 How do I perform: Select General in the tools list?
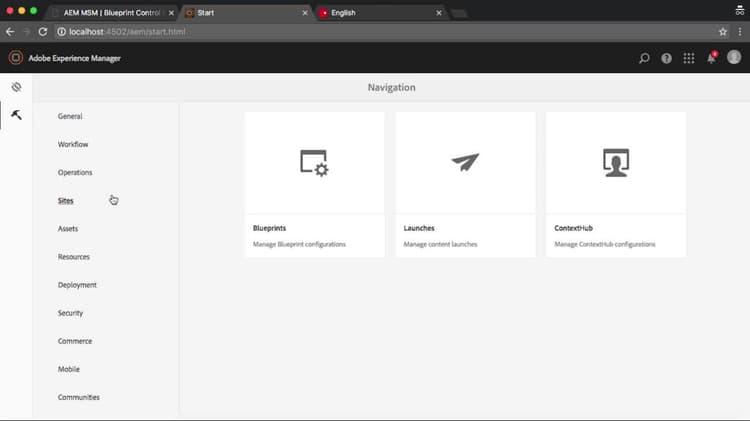(x=70, y=116)
